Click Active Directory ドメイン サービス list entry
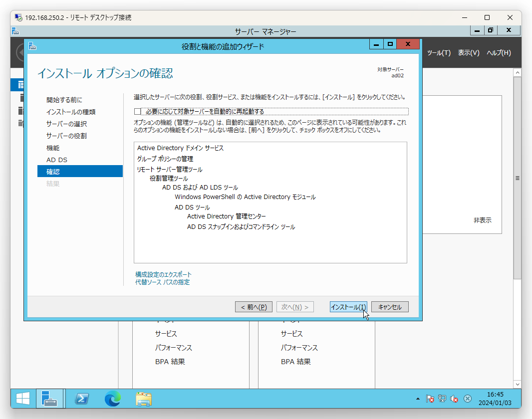 180,148
